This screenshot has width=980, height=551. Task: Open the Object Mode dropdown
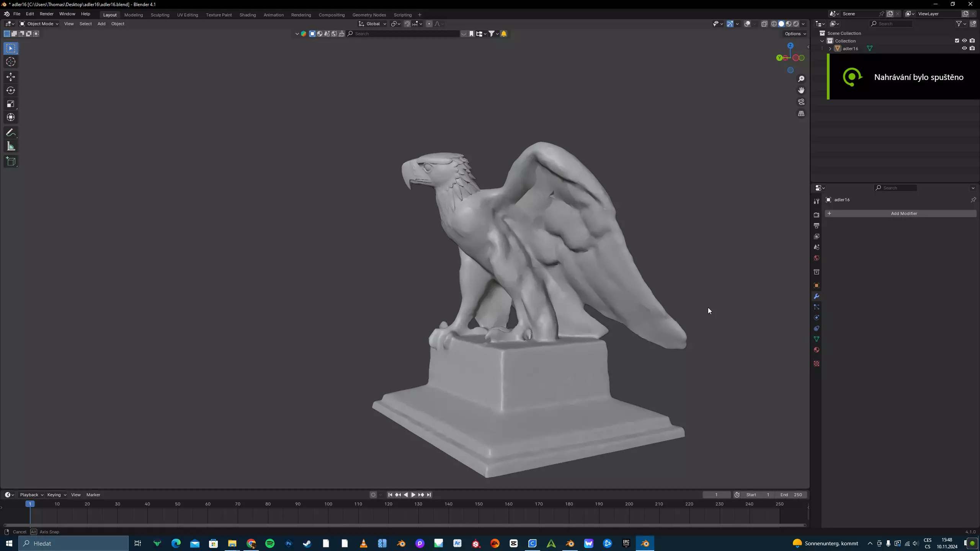(x=39, y=24)
